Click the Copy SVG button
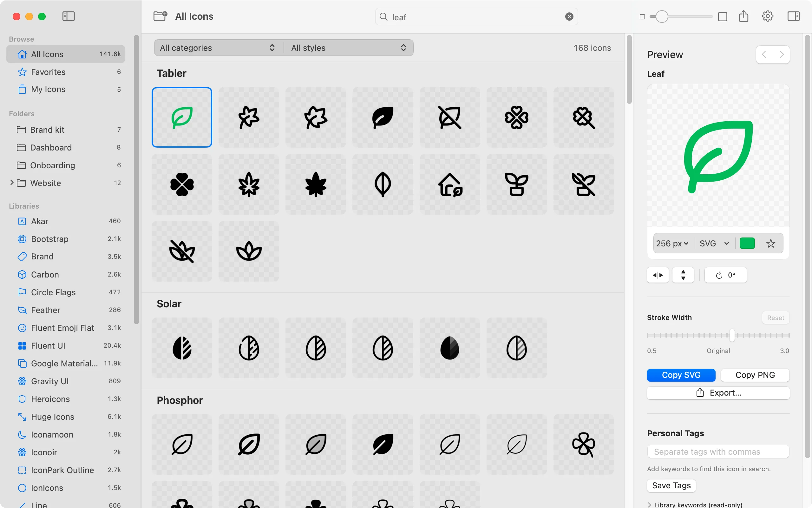Viewport: 812px width, 508px height. (x=681, y=375)
